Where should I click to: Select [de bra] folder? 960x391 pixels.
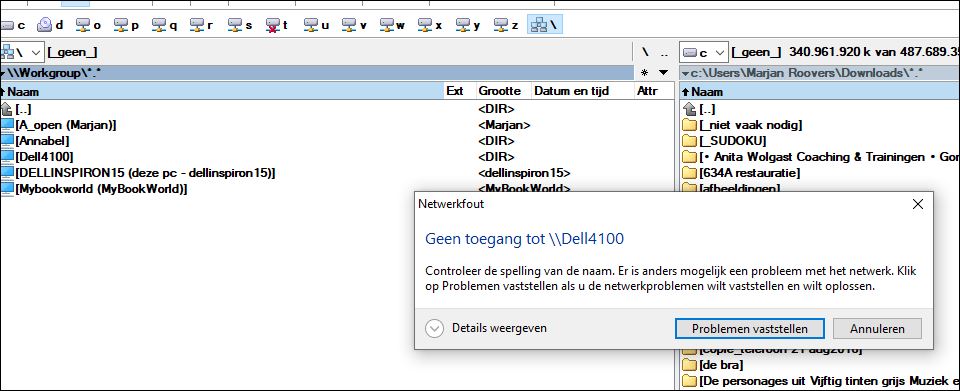click(721, 365)
